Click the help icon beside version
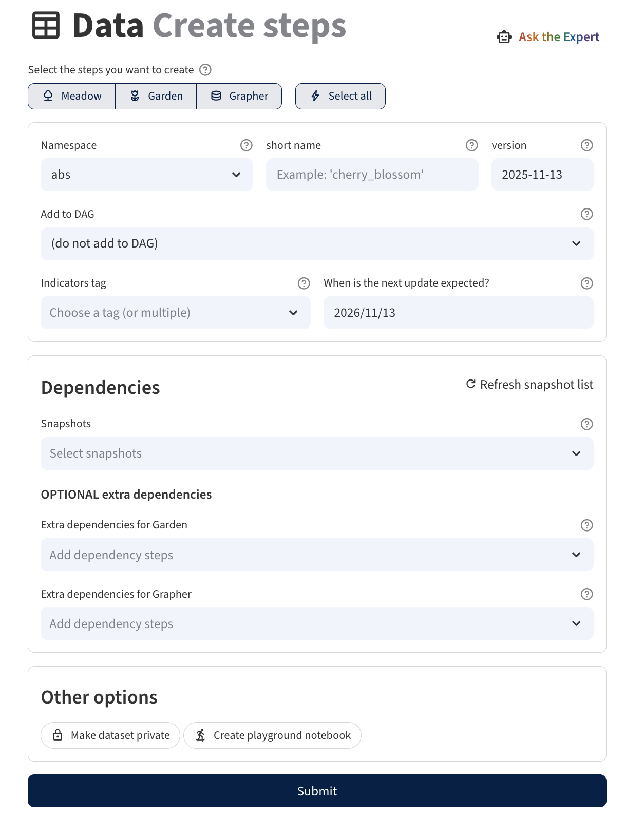644x835 pixels. click(x=587, y=145)
